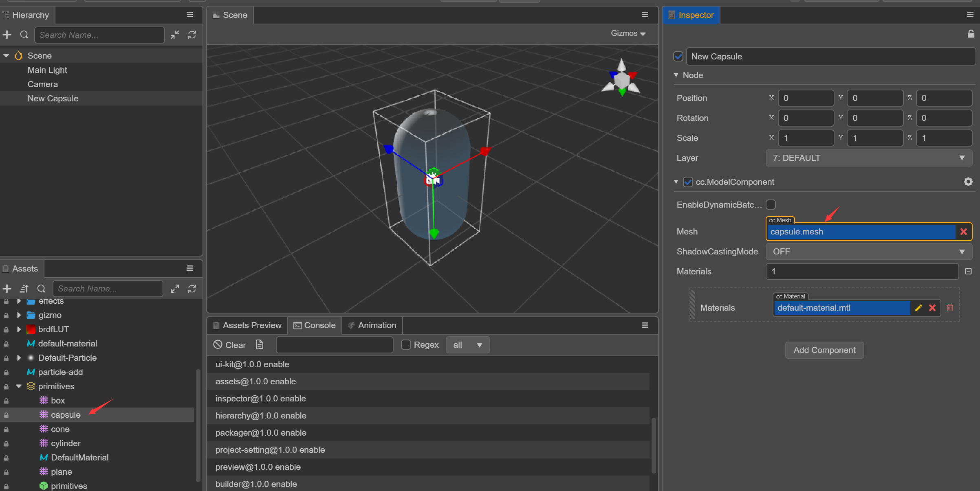Click the Inspector lock icon

(971, 34)
